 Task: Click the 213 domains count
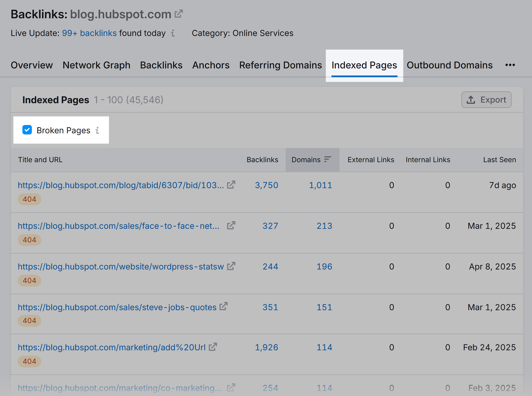(324, 226)
